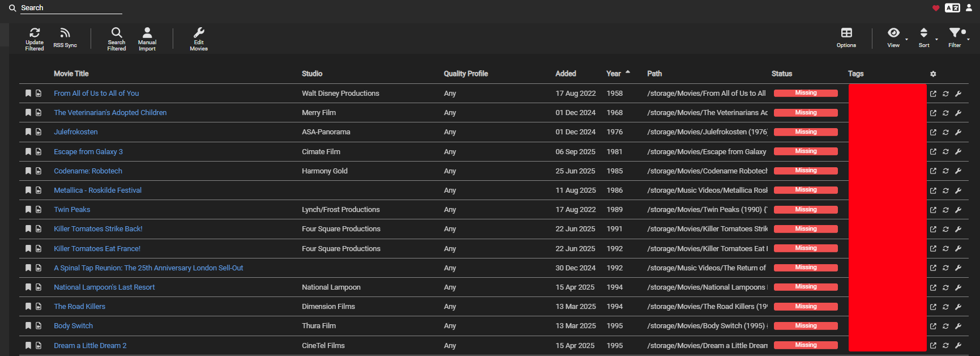Click the wrench icon for Twin Peaks row
This screenshot has width=980, height=356.
(958, 210)
